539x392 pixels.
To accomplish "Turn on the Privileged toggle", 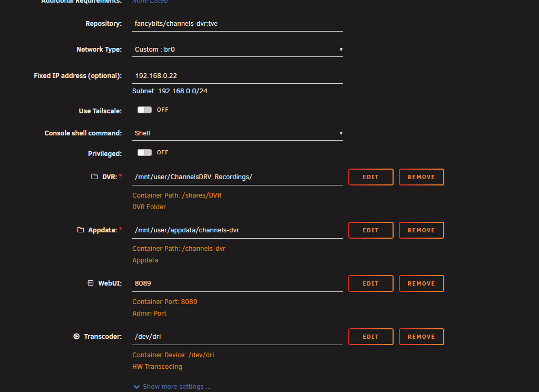I will (144, 153).
